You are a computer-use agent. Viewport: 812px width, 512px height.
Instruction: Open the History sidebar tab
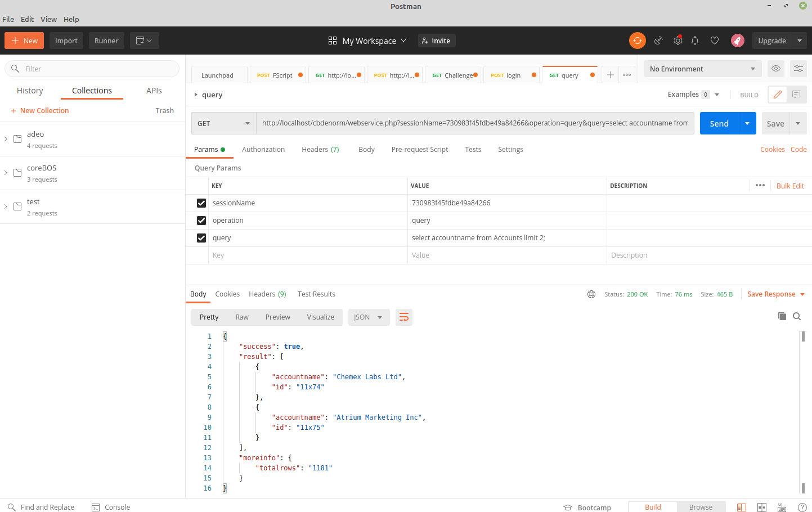(30, 91)
